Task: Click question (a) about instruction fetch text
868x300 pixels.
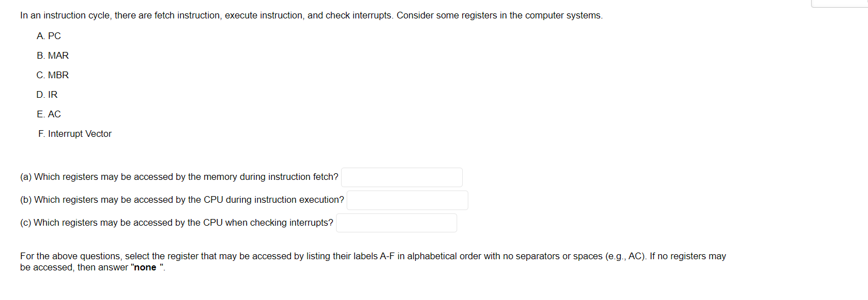Action: click(179, 177)
